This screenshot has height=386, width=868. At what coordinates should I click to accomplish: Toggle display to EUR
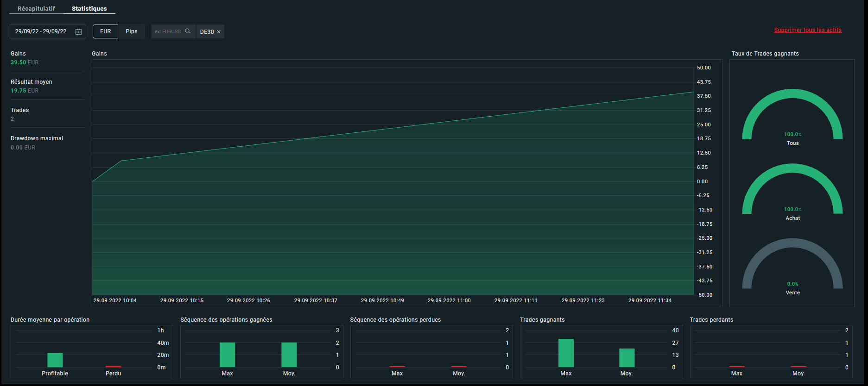[x=106, y=31]
